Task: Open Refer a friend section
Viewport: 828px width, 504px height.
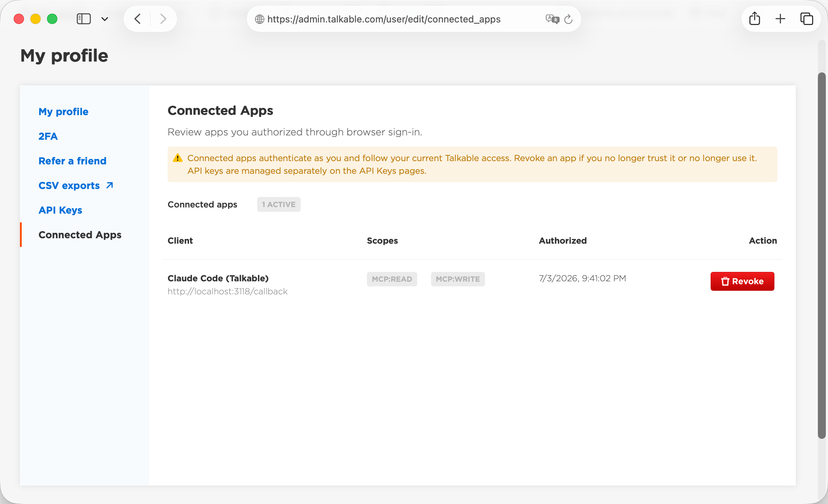Action: pos(72,161)
